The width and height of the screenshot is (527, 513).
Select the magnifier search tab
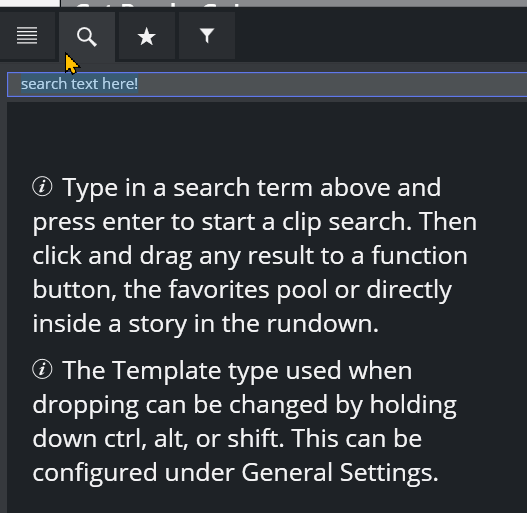87,36
